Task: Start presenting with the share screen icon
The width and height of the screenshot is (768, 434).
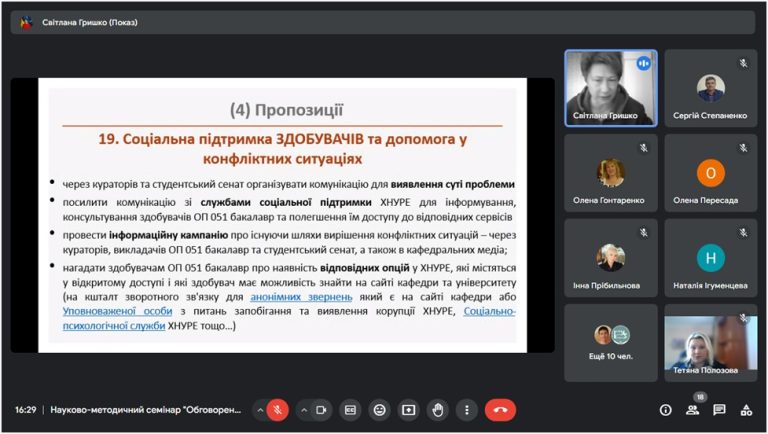Action: (408, 410)
